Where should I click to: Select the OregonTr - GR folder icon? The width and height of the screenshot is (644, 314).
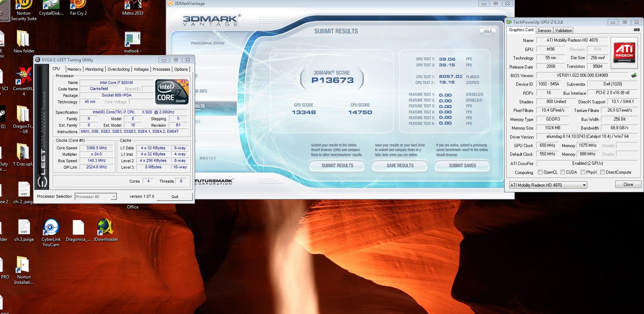(24, 119)
